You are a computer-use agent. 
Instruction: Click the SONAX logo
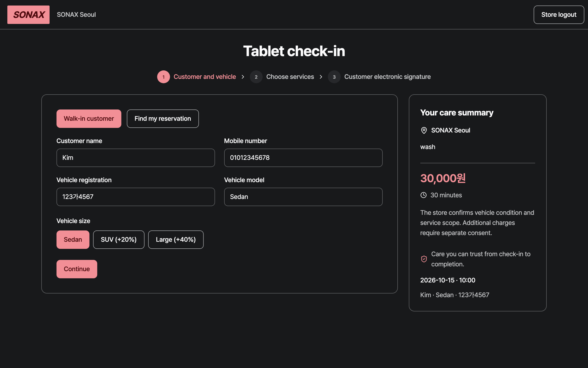(x=28, y=14)
